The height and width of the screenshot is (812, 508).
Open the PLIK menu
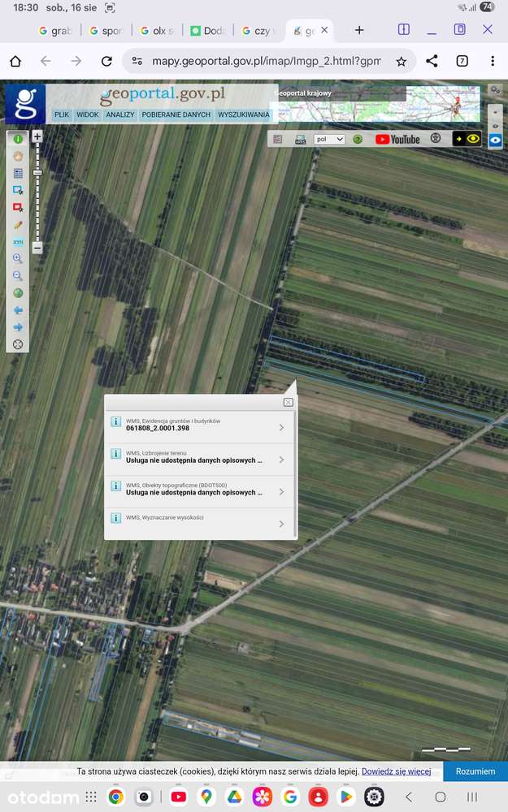point(62,114)
